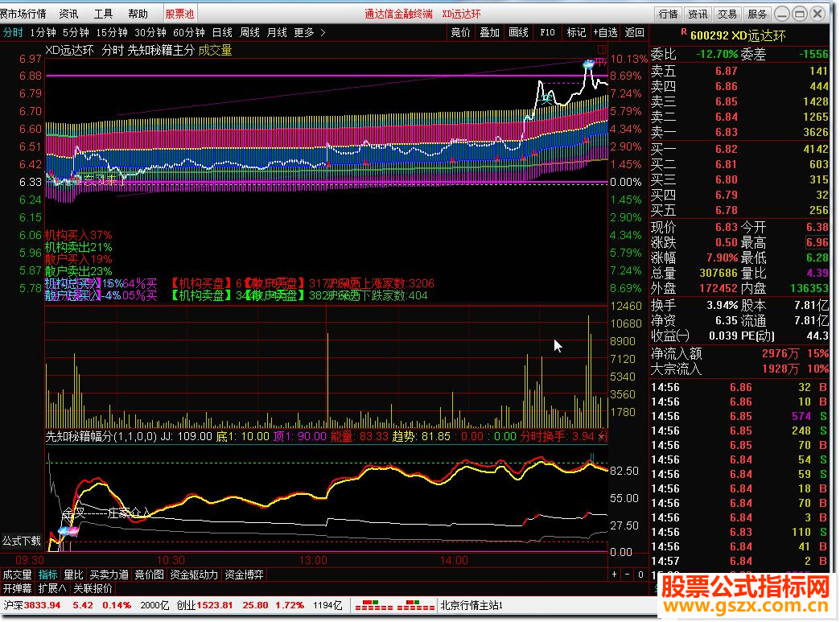Image resolution: width=840 pixels, height=622 pixels.
Task: Switch to the 15分钟 period tab
Action: 111,33
